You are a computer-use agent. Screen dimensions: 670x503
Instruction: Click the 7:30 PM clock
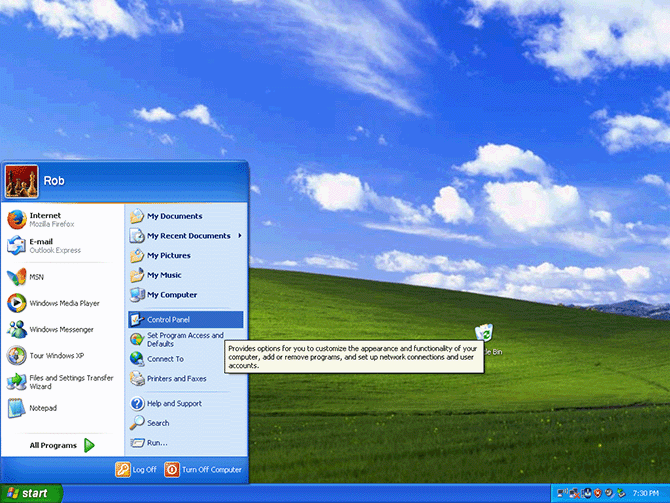pyautogui.click(x=646, y=493)
